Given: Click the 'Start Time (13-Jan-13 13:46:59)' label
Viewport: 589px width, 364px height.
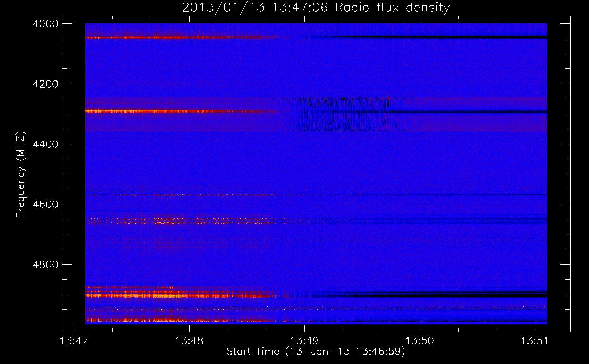Looking at the screenshot, I should click(x=316, y=352).
